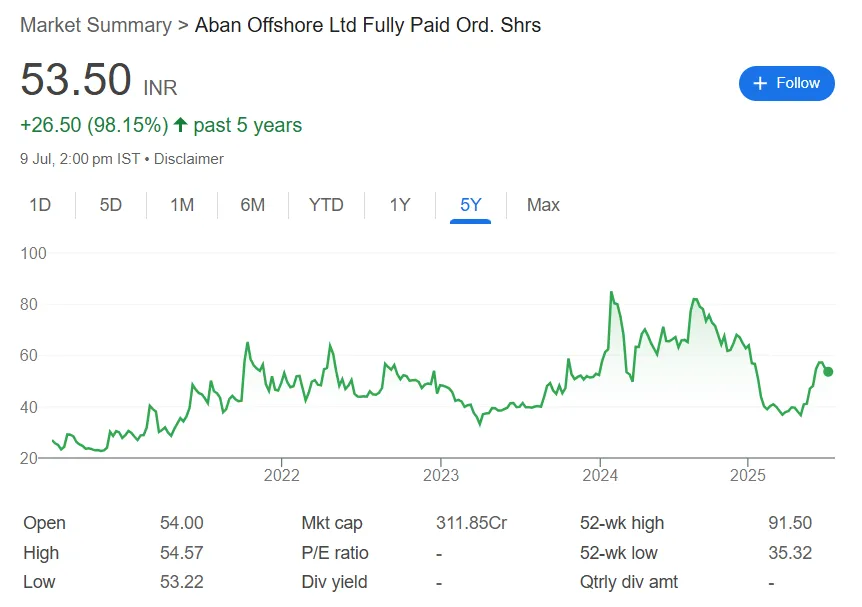
Task: Click the High value 54.57
Action: point(181,553)
